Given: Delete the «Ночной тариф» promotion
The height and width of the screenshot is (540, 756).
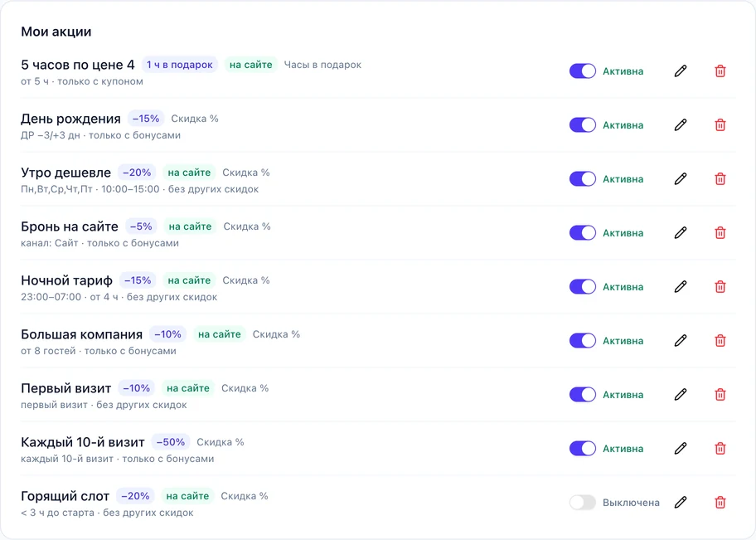Looking at the screenshot, I should [x=720, y=287].
